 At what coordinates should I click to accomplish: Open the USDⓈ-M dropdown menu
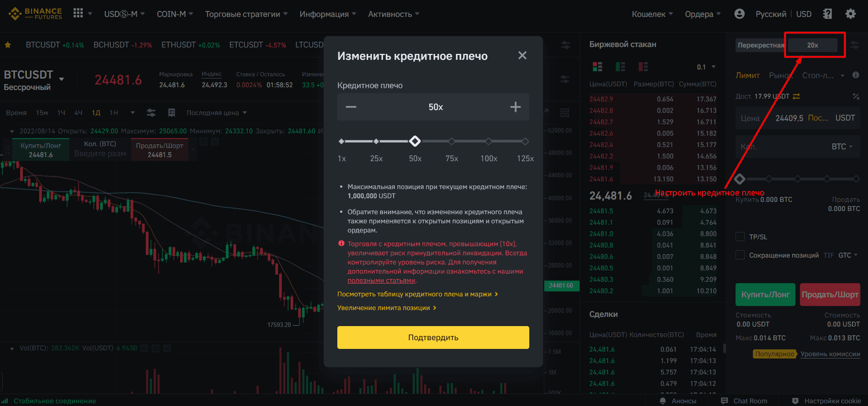point(124,14)
